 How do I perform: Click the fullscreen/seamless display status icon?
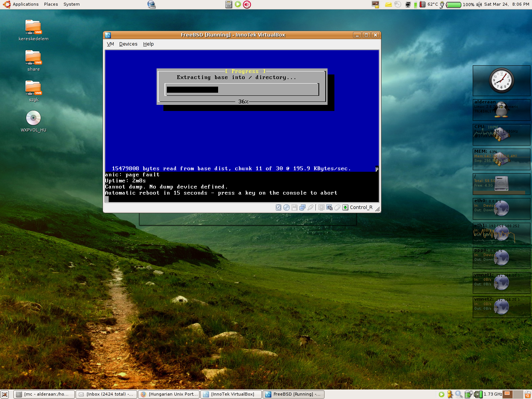pos(329,207)
